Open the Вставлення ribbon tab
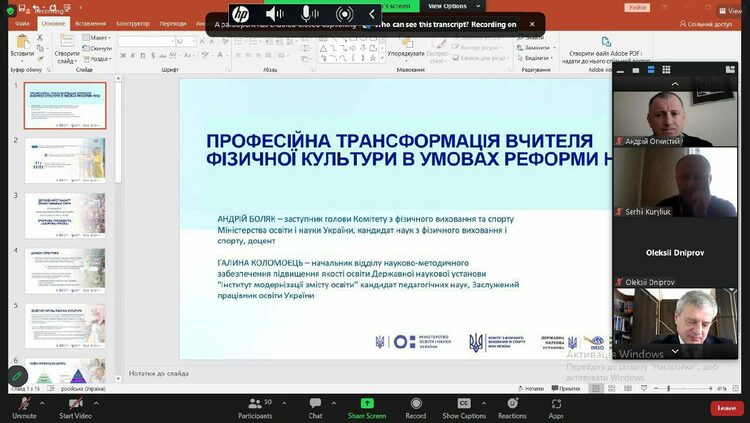 click(x=89, y=22)
